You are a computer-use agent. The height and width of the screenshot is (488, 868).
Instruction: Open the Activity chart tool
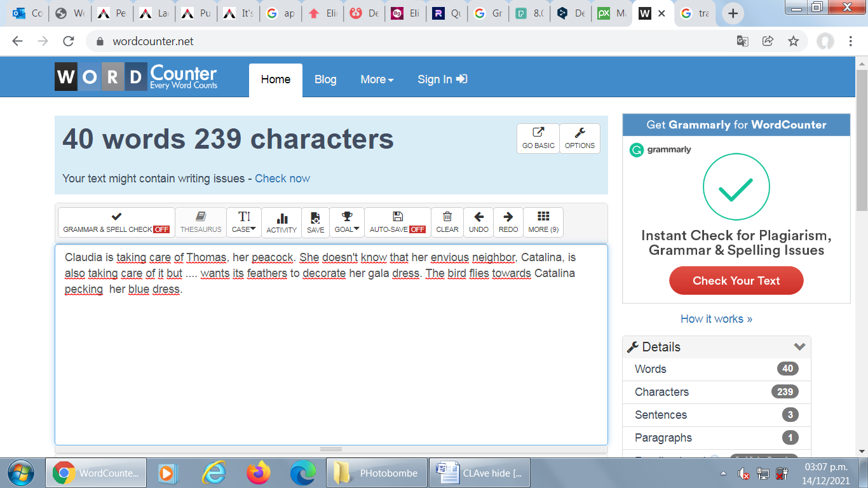281,222
